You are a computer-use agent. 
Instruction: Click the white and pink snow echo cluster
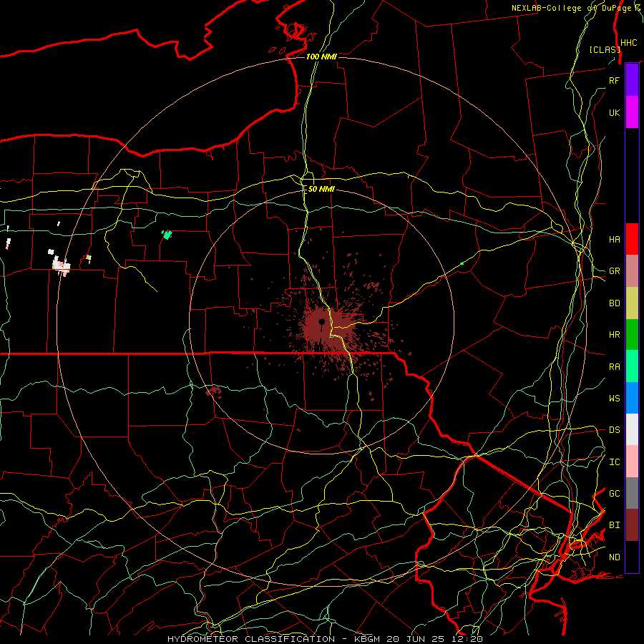62,265
